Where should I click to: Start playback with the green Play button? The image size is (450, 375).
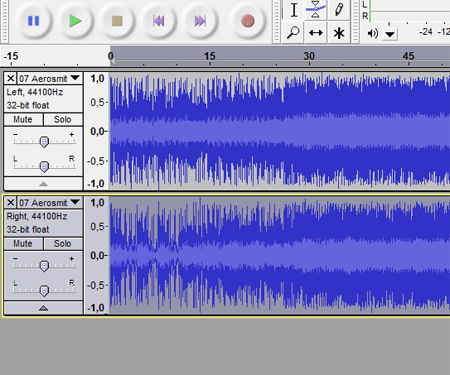[x=75, y=21]
